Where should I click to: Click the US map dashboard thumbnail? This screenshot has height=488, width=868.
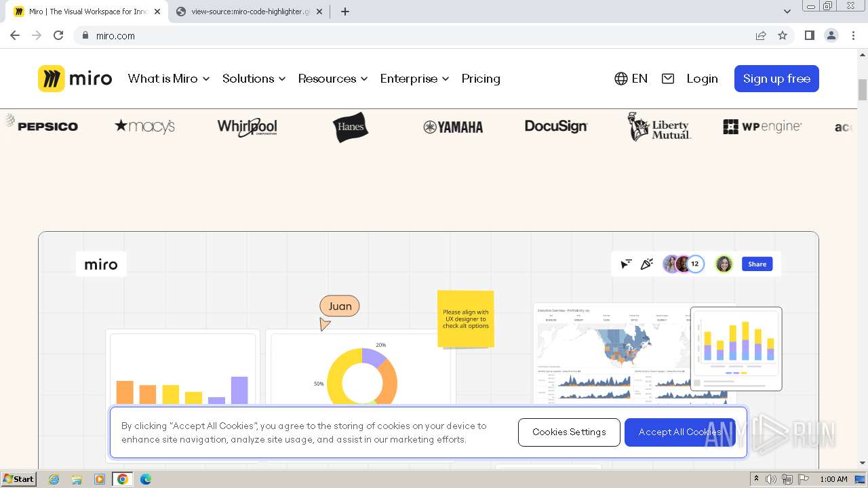(x=612, y=354)
